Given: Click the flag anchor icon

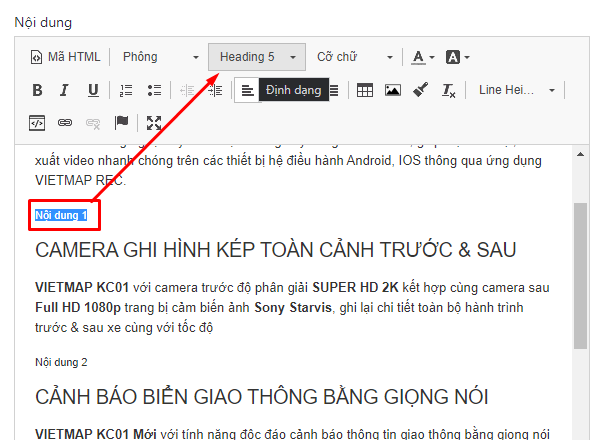Looking at the screenshot, I should coord(121,123).
